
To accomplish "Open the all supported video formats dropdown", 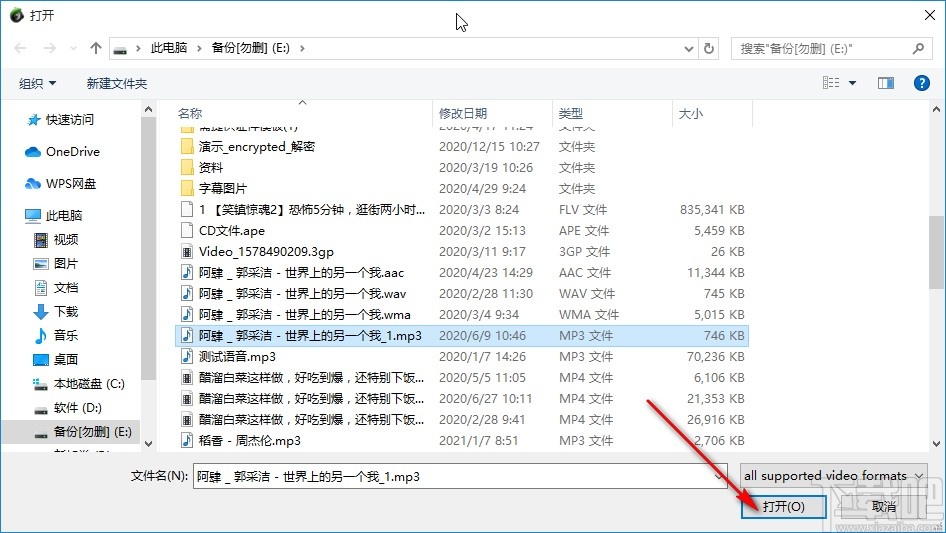I will [833, 476].
